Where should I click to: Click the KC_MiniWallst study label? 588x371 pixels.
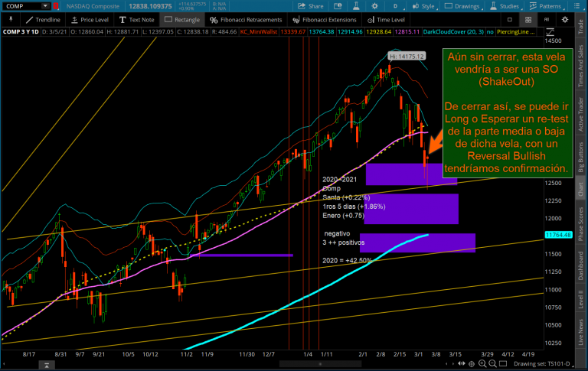[258, 32]
